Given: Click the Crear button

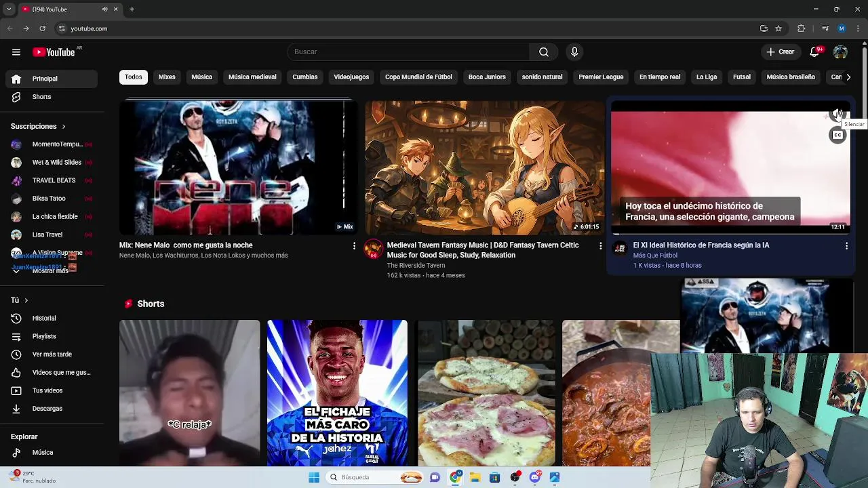Looking at the screenshot, I should click(781, 52).
